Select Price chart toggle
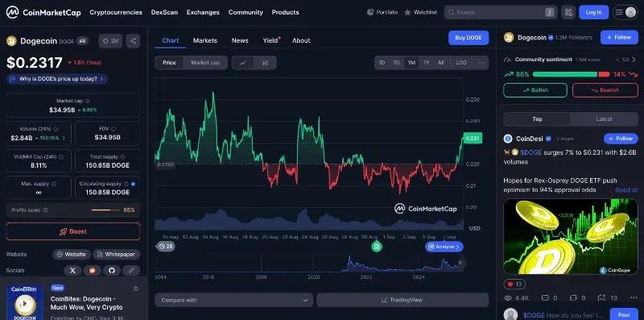This screenshot has height=320, width=644. click(169, 63)
